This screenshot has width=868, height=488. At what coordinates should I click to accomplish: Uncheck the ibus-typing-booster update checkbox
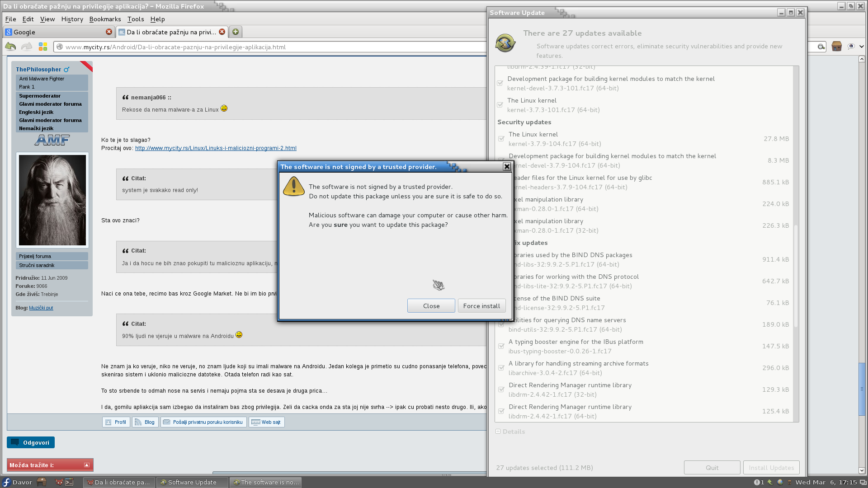point(501,347)
